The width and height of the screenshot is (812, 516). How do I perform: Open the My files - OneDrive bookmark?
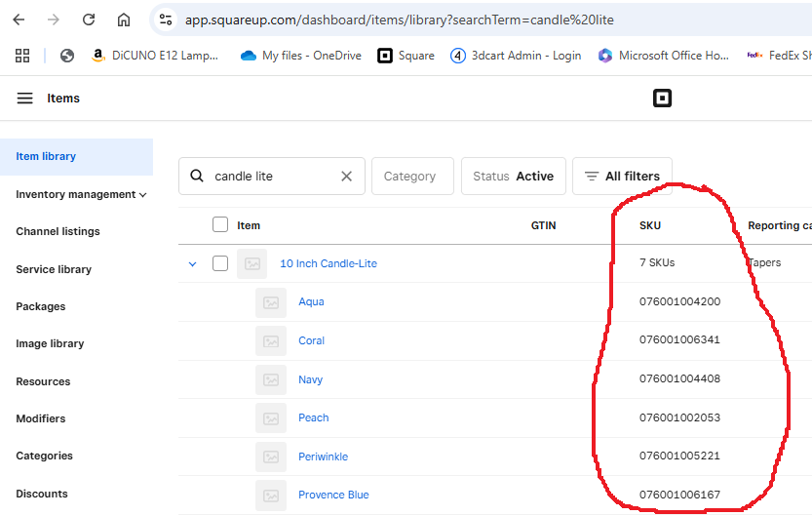(300, 56)
